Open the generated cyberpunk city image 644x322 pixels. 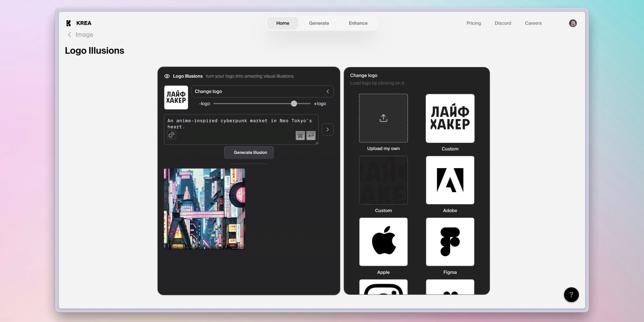point(204,209)
